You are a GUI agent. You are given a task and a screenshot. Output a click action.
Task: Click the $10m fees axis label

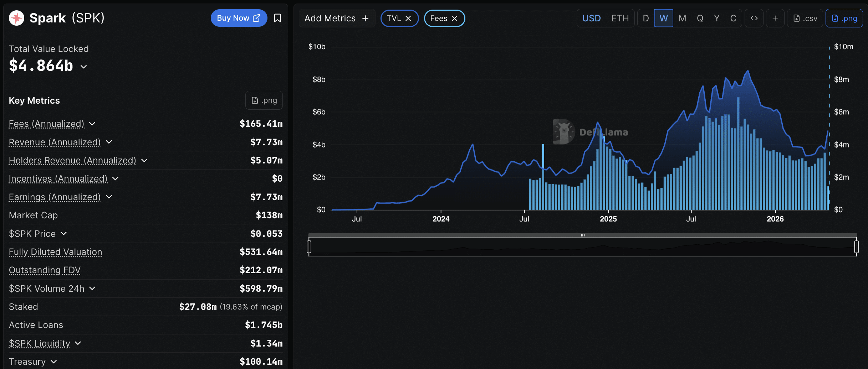(843, 47)
